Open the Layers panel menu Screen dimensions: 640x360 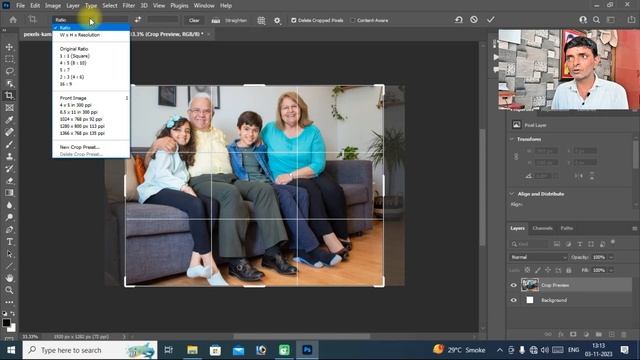tap(634, 229)
